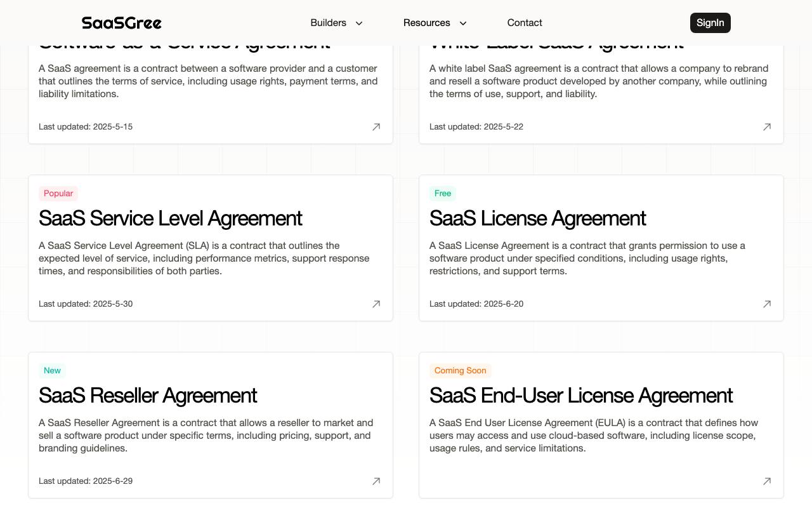Viewport: 812px width, 508px height.
Task: Expand the Builders dropdown chevron
Action: [x=359, y=23]
